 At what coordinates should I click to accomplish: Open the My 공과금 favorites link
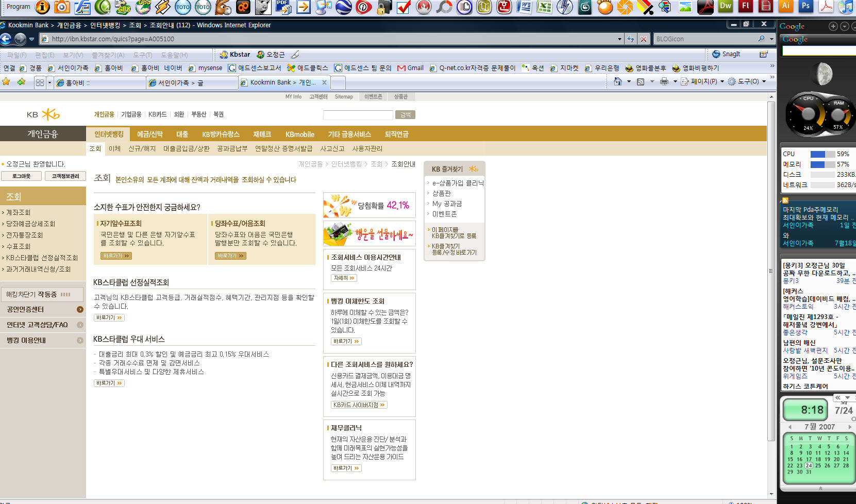[447, 204]
